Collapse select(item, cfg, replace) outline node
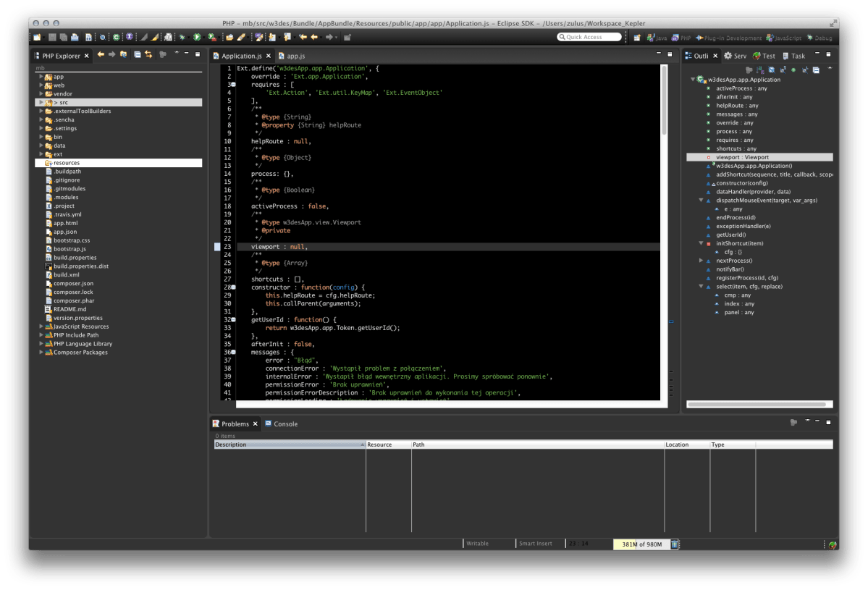The image size is (868, 590). point(701,287)
